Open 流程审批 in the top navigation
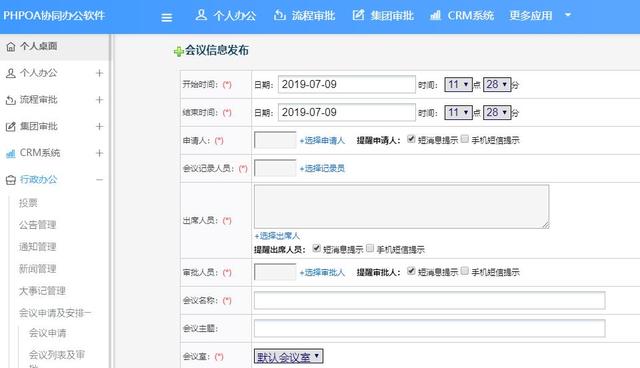Image resolution: width=640 pixels, height=368 pixels. click(313, 16)
